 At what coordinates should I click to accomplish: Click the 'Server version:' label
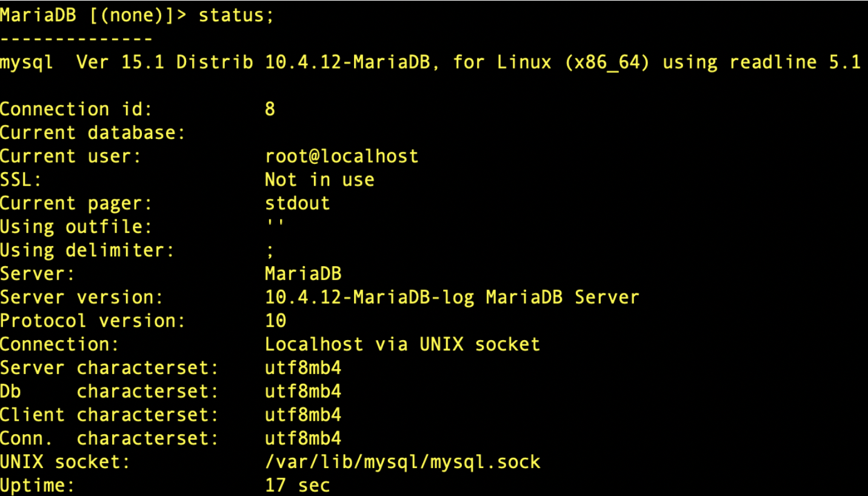(x=82, y=298)
